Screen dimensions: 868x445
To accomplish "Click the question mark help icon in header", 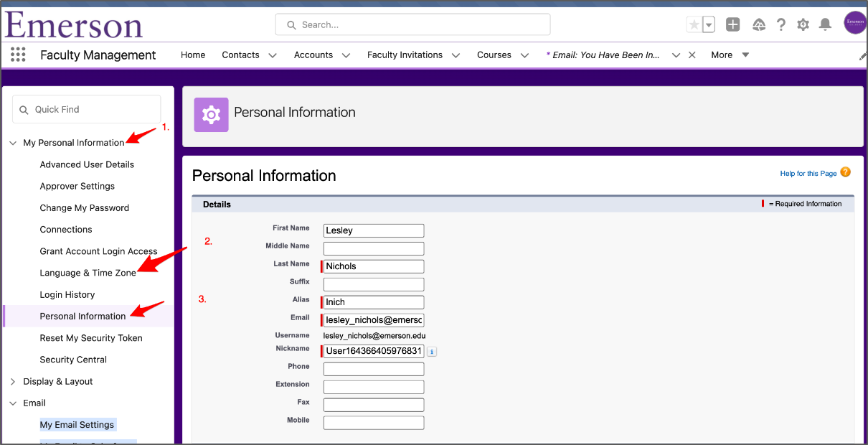I will (781, 25).
